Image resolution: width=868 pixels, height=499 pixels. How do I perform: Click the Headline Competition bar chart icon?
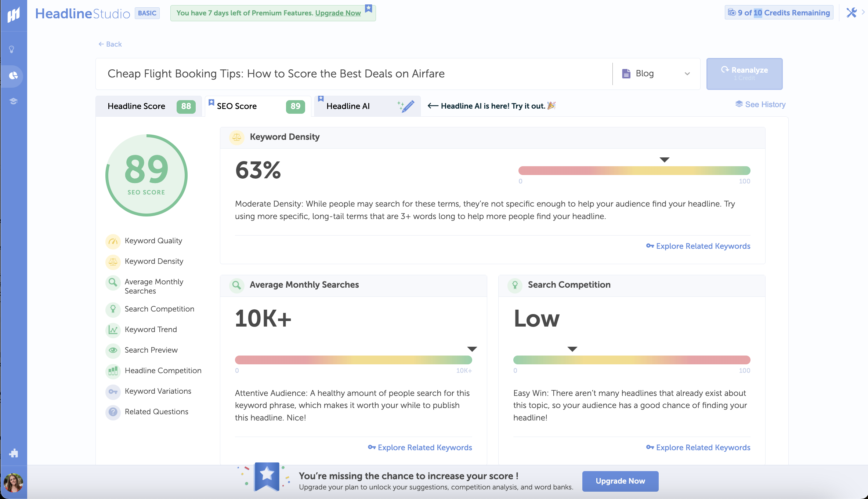(x=113, y=371)
